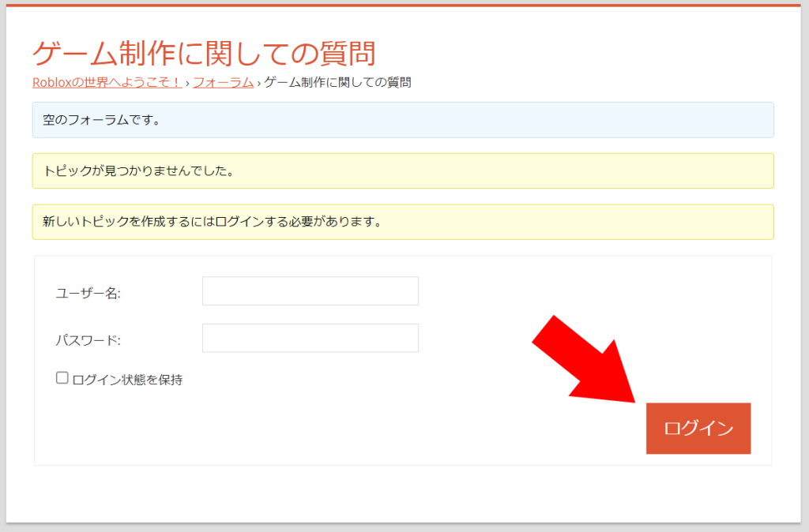Click the 新しいトピックを作成するには login-required notice
Viewport: 809px width, 532px height.
coord(403,222)
